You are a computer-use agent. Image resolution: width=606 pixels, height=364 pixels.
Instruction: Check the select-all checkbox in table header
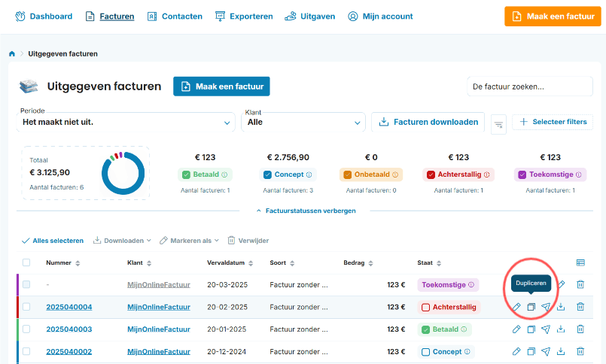pos(26,262)
